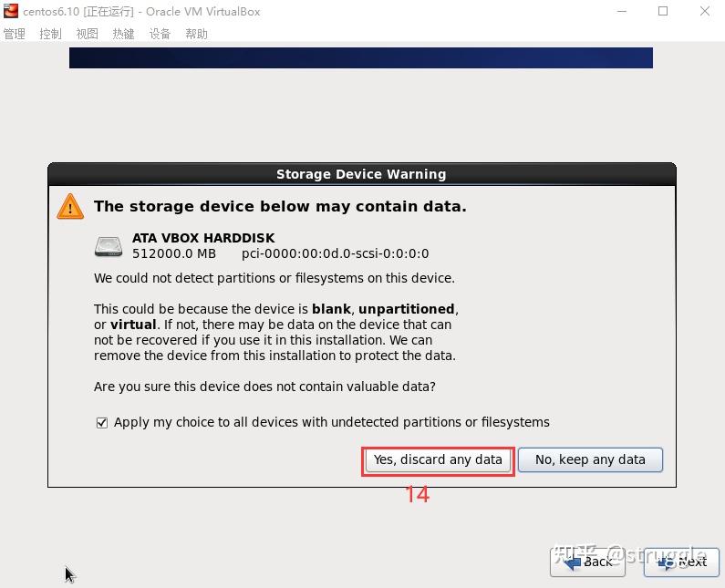Toggle the 'Apply my choice to all devices' checkbox
The image size is (725, 588).
(102, 423)
